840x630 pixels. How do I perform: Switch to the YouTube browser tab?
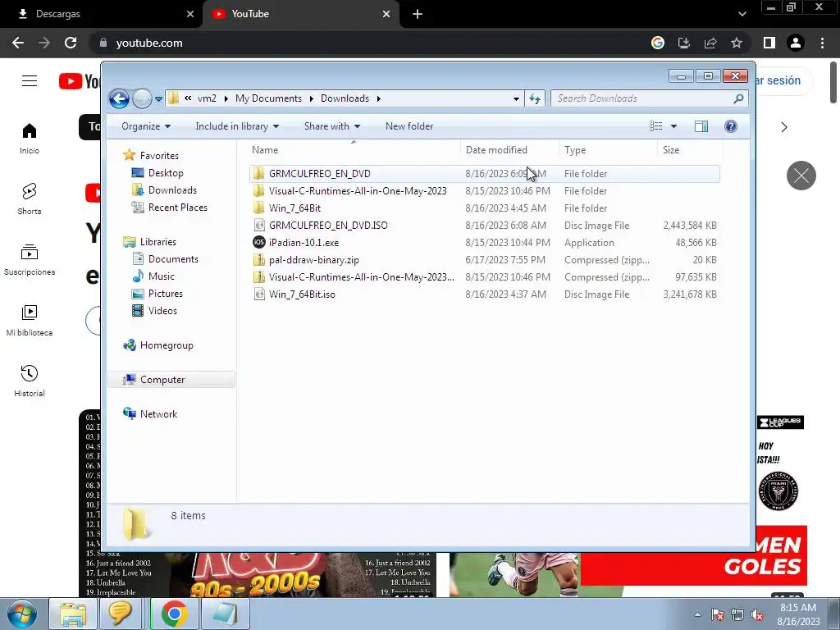coord(301,14)
